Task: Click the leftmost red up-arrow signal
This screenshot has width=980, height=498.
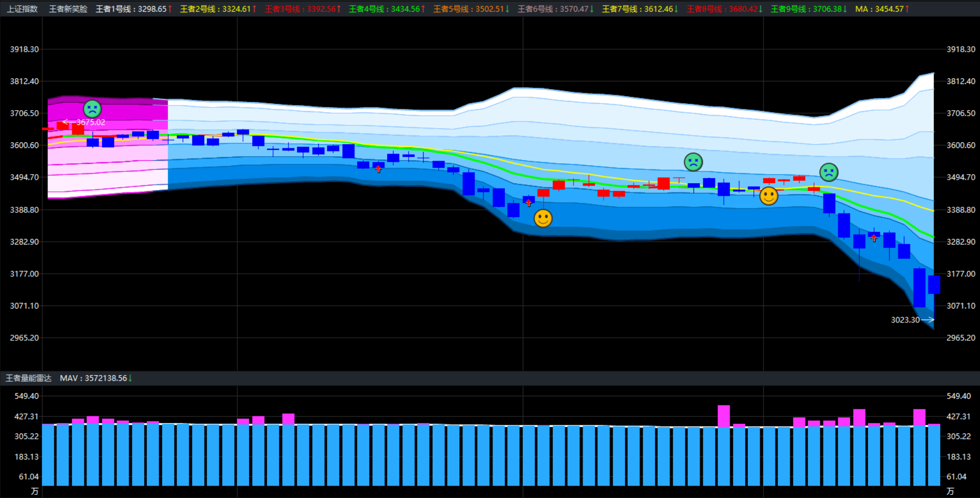Action: pyautogui.click(x=378, y=169)
